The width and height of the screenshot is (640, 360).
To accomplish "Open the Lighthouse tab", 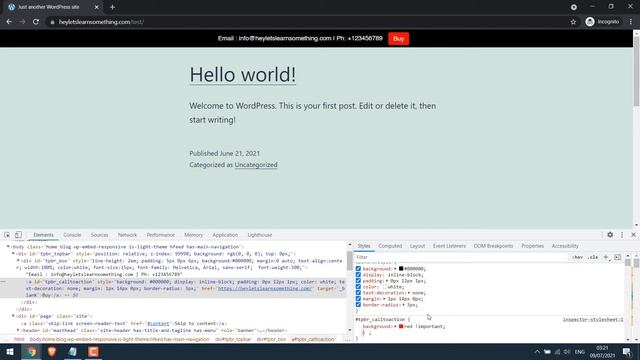I will click(260, 235).
